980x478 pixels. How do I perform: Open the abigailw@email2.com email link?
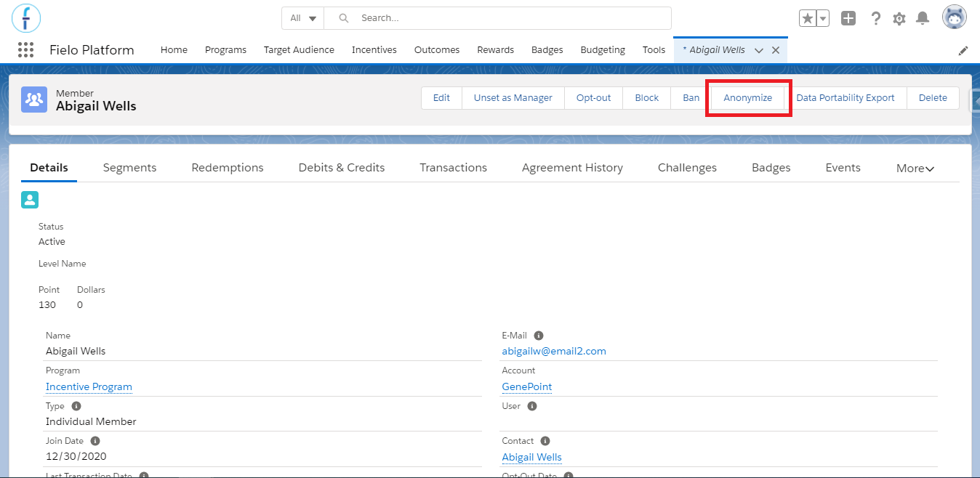554,351
